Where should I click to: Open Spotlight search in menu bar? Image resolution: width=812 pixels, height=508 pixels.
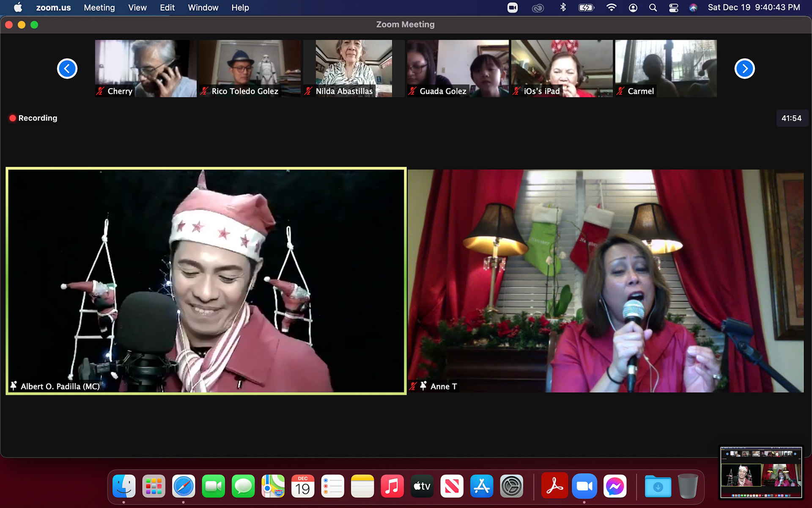coord(653,8)
